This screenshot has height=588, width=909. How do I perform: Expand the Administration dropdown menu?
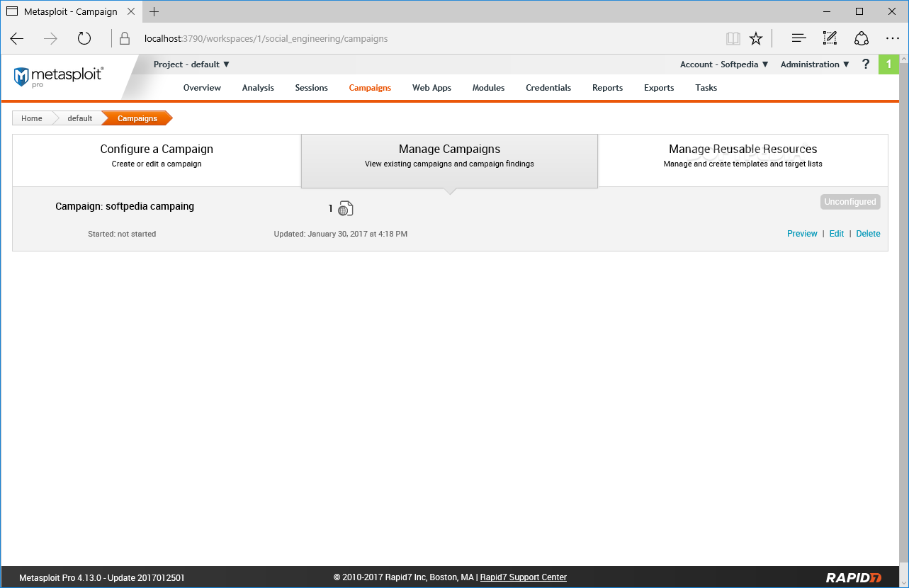815,64
